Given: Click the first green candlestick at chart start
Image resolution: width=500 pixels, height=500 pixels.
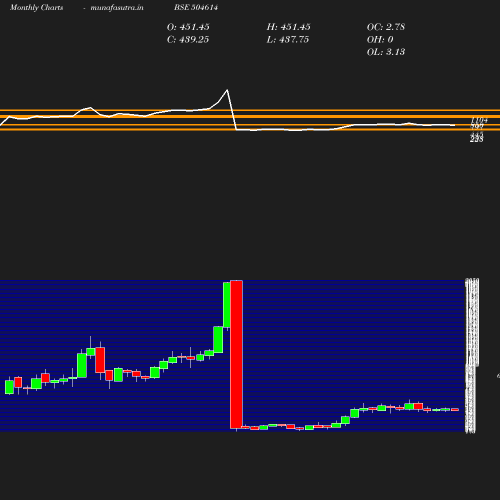Looking at the screenshot, I should 9,387.
